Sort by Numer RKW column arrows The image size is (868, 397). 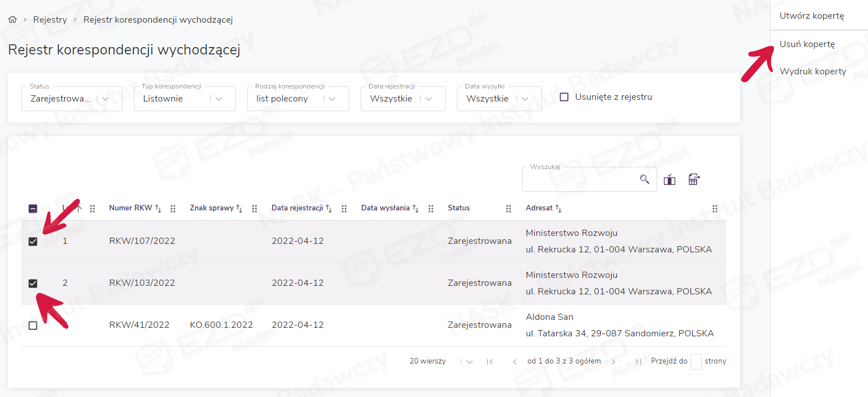[x=158, y=209]
